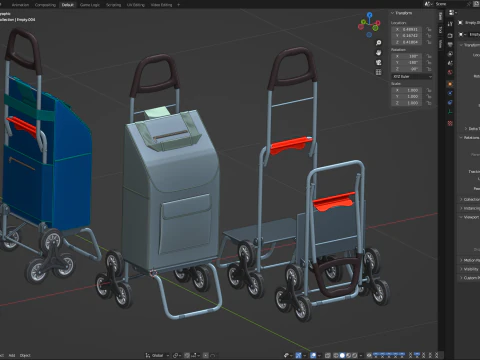
Task: Open the Scene properties tab icon
Action: (450, 63)
